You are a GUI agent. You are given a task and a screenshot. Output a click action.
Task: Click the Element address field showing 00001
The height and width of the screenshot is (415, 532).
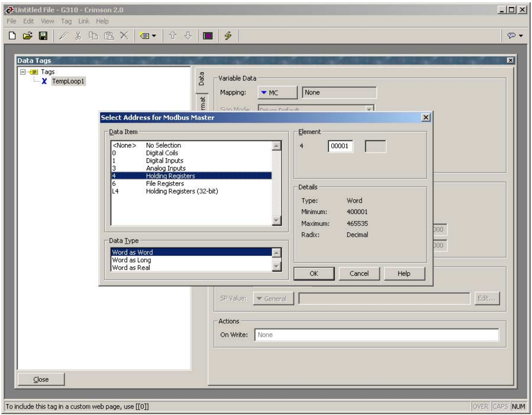[340, 146]
